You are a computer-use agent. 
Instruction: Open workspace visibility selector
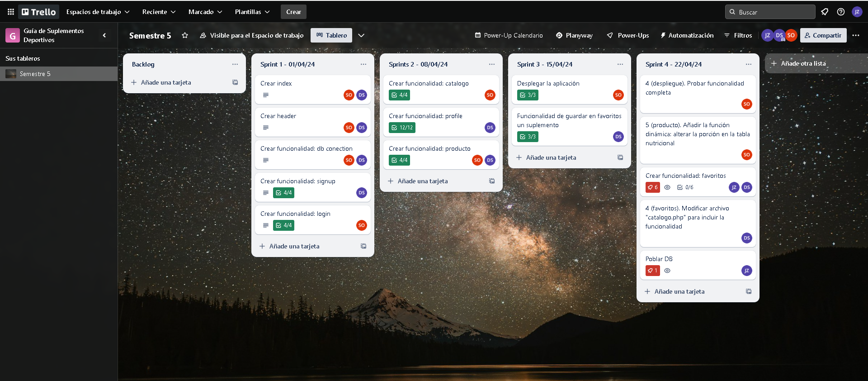click(x=252, y=35)
